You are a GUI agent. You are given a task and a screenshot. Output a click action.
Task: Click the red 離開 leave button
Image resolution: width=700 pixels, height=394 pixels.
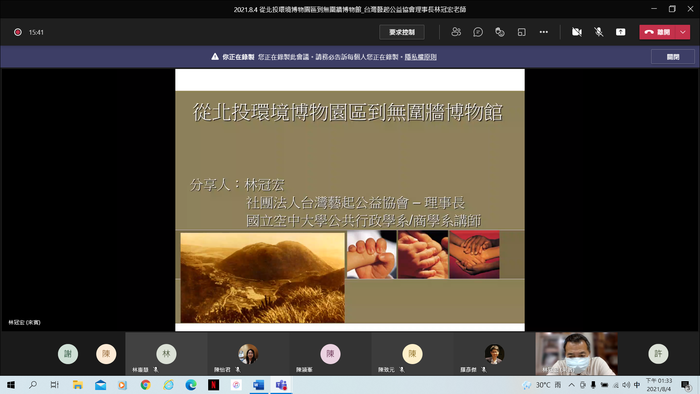[x=658, y=32]
